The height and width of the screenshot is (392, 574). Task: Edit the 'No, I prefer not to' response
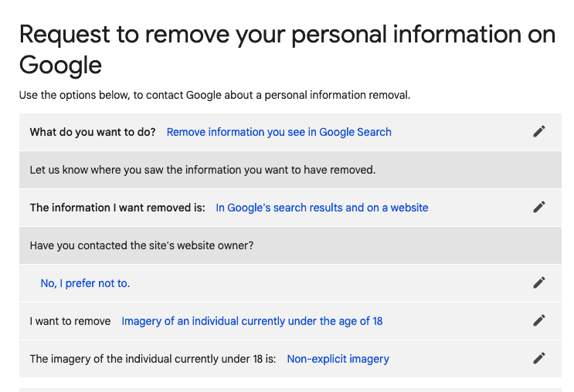539,283
